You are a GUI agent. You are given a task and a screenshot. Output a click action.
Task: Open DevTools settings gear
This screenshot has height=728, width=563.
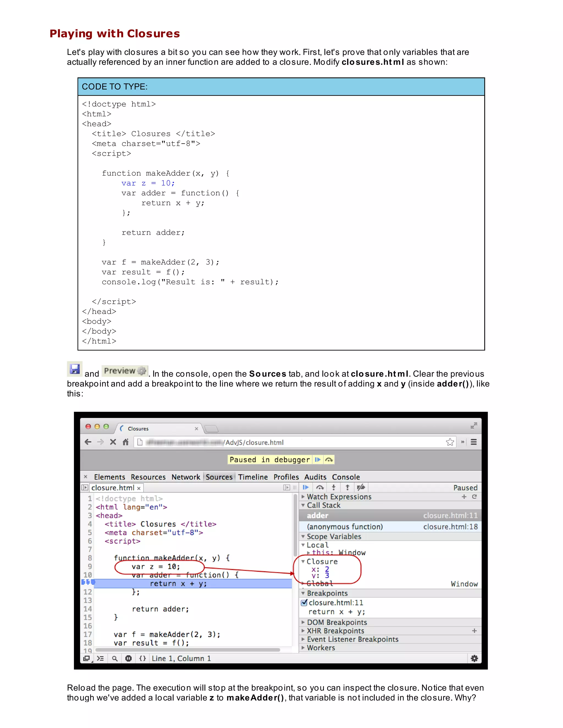[474, 658]
